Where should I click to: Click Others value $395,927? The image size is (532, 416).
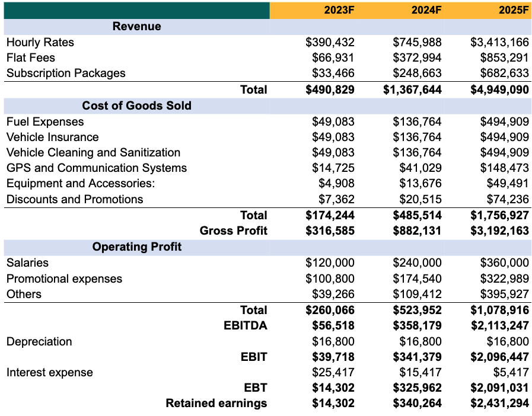[505, 294]
